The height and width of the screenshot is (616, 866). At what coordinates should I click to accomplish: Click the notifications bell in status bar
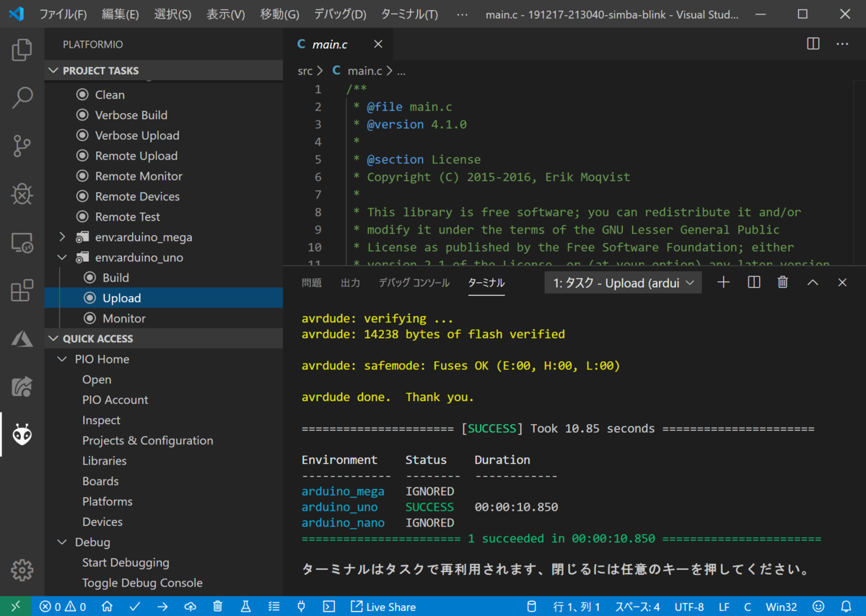[x=847, y=607]
